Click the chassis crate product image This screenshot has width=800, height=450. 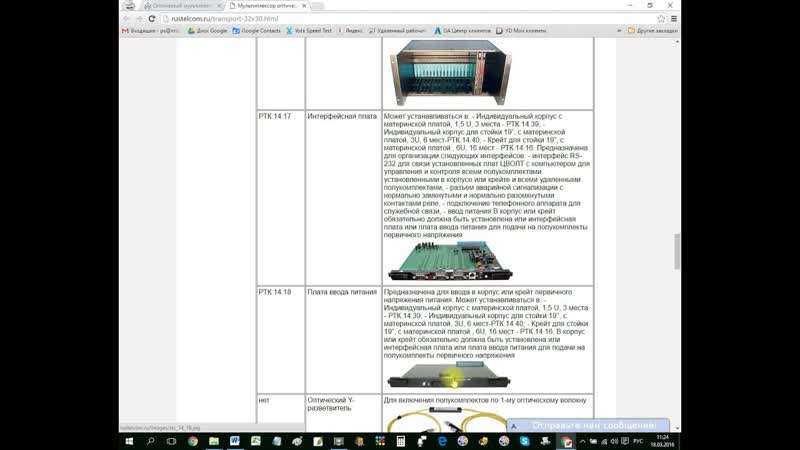click(x=451, y=72)
